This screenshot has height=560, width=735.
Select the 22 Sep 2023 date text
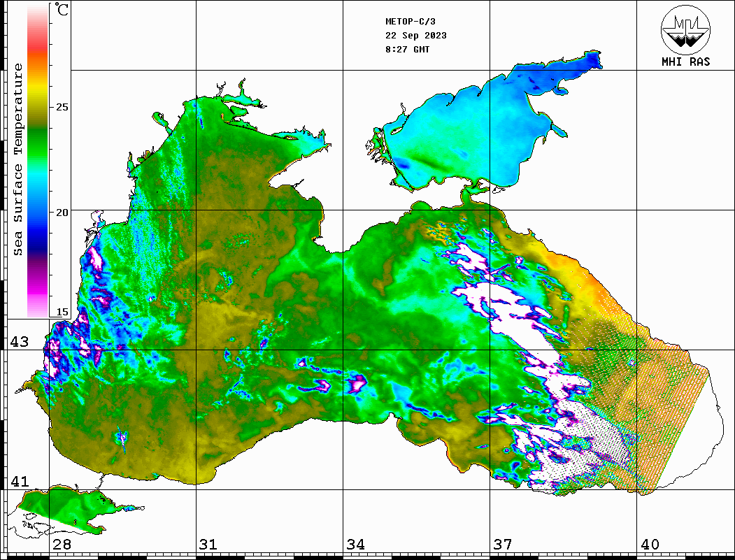[x=416, y=36]
